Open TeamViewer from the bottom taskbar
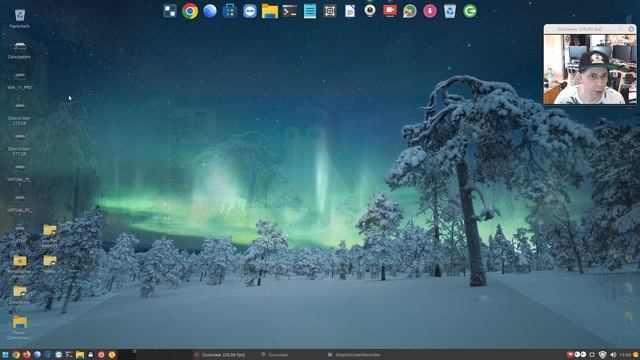 pyautogui.click(x=58, y=355)
